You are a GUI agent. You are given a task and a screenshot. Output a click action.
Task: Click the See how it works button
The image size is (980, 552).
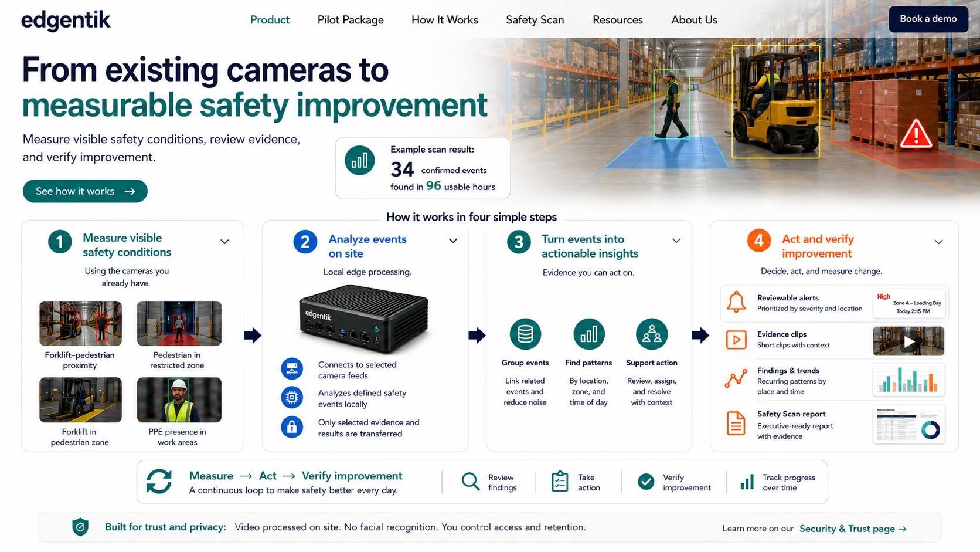coord(85,191)
